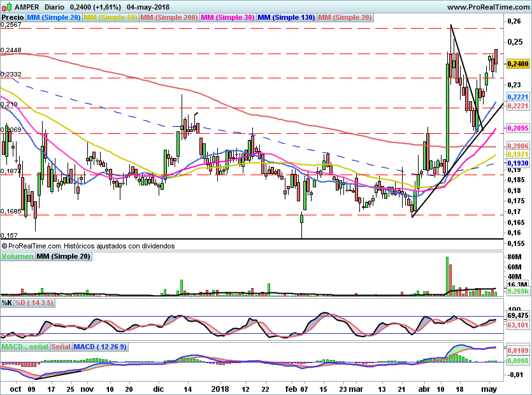Click the 69,475 stochastic value tag
532x395 pixels.
click(x=518, y=315)
